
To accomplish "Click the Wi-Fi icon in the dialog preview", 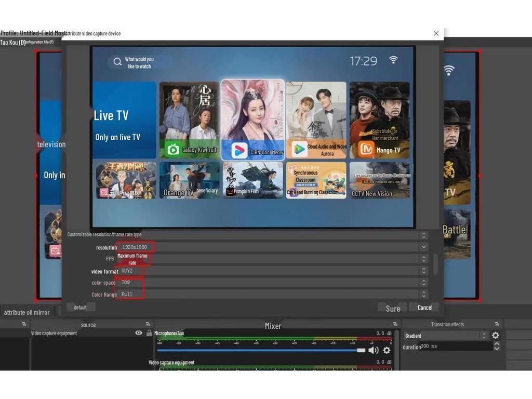I will (x=393, y=60).
